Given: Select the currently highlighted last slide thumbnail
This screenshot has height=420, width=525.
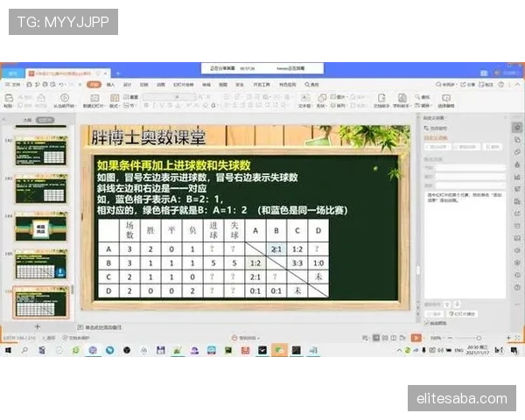Looking at the screenshot, I should tap(41, 303).
